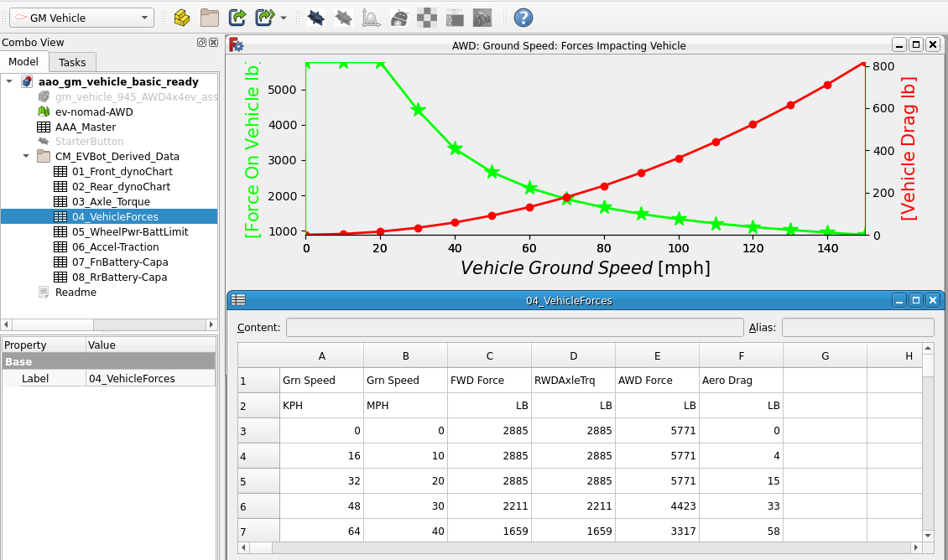Screen dimensions: 948x560
Task: Float the Combo View panel
Action: click(x=201, y=43)
